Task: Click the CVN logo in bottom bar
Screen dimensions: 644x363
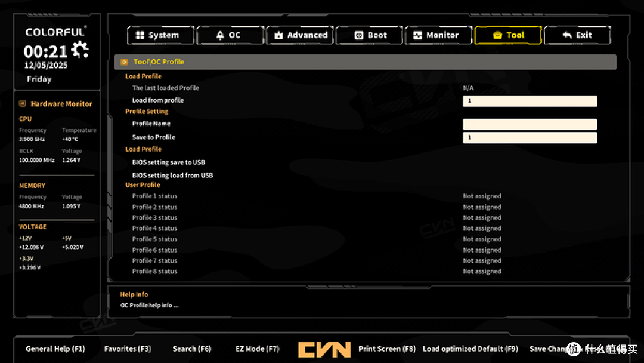Action: tap(324, 349)
